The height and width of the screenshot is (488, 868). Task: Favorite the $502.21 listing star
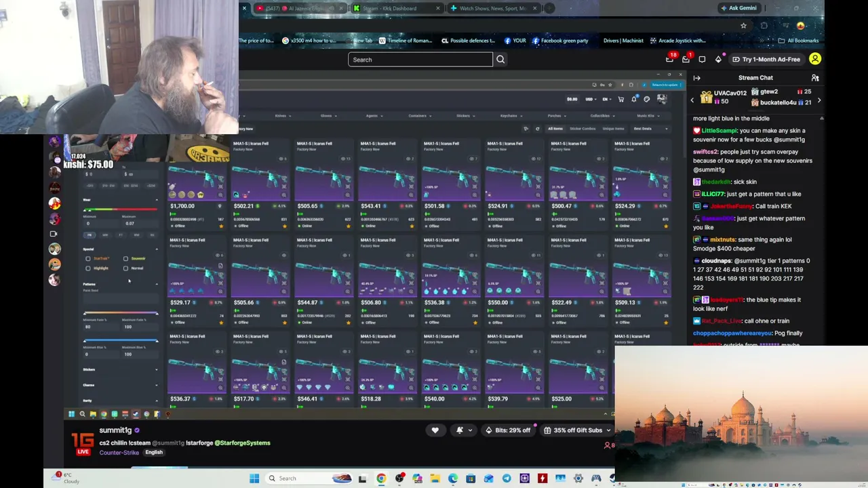coord(285,226)
